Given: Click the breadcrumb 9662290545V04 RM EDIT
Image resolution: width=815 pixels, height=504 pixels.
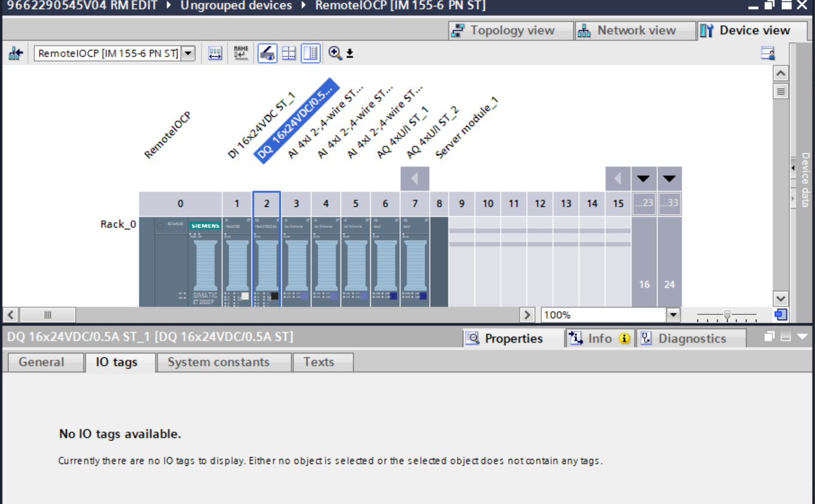Looking at the screenshot, I should (x=81, y=6).
